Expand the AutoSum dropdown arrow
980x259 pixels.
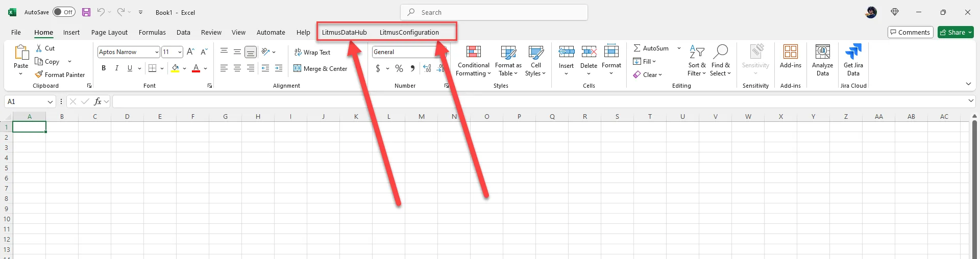679,48
